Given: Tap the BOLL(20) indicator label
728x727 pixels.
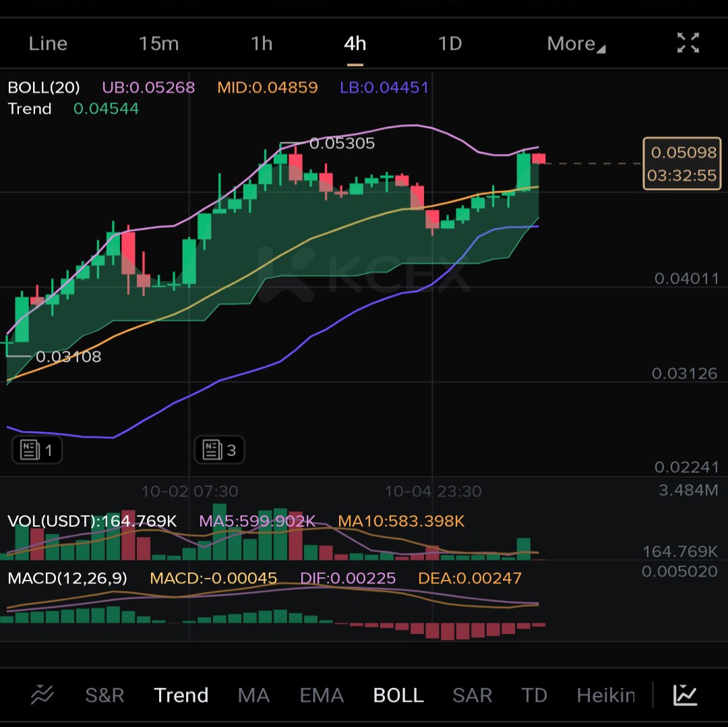Looking at the screenshot, I should (x=44, y=87).
